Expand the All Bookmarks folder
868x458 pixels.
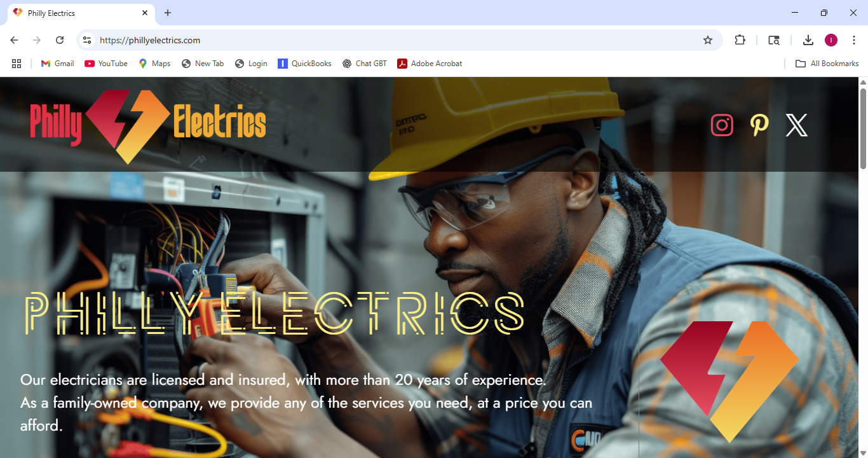[827, 64]
